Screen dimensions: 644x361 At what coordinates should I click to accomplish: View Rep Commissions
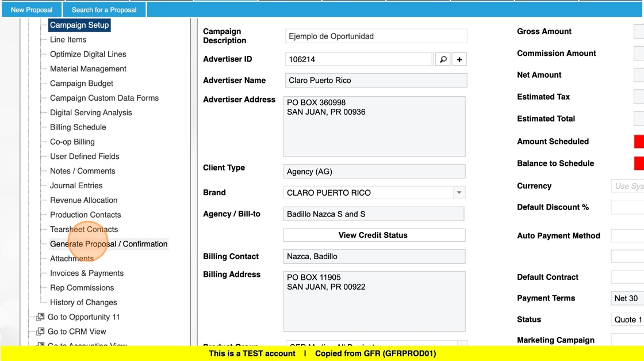coord(82,288)
